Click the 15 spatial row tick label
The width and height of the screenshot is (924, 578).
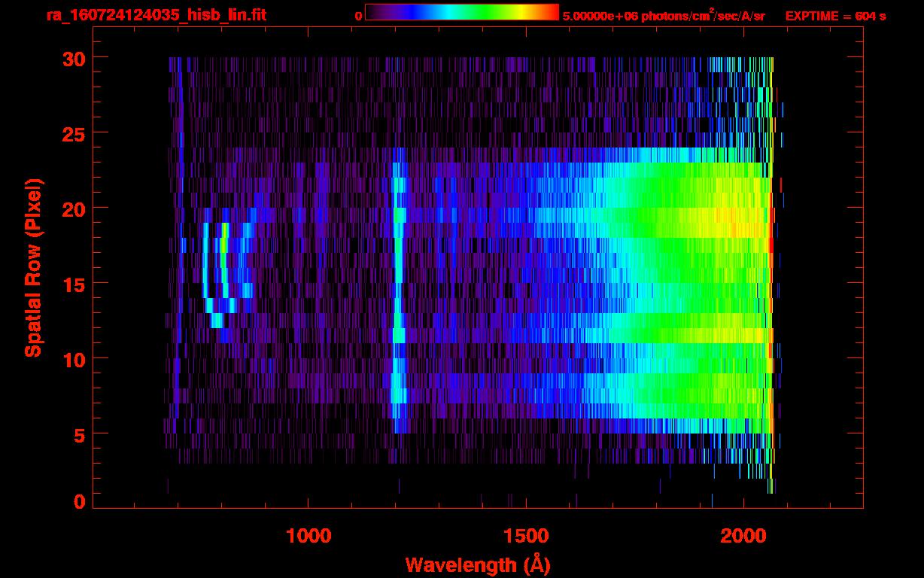click(74, 284)
